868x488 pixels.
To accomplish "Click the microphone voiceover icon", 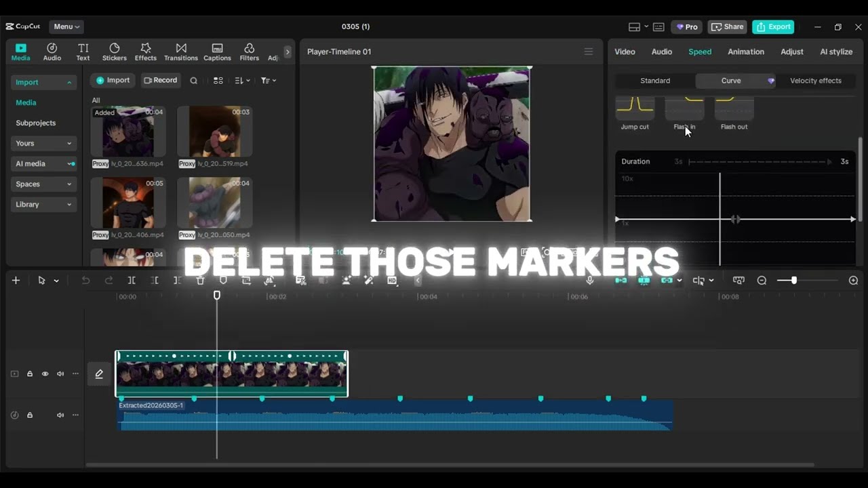I will 590,281.
